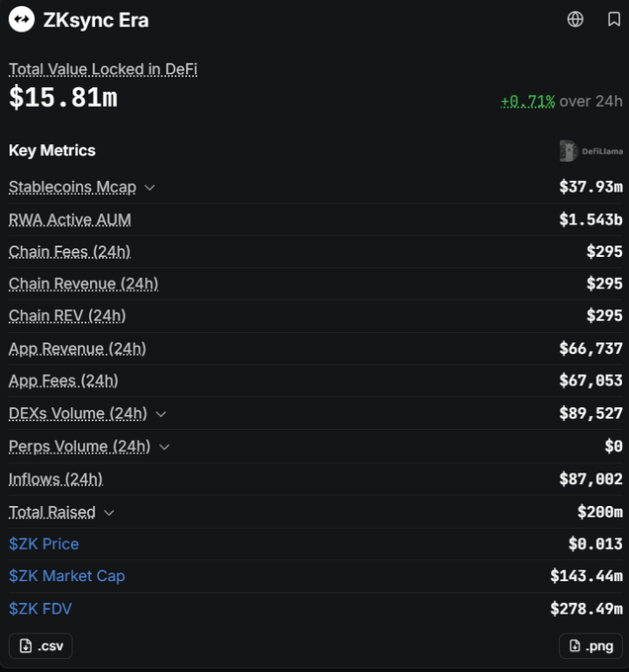Click the RWA Active AUM label
The image size is (629, 672).
pyautogui.click(x=70, y=219)
